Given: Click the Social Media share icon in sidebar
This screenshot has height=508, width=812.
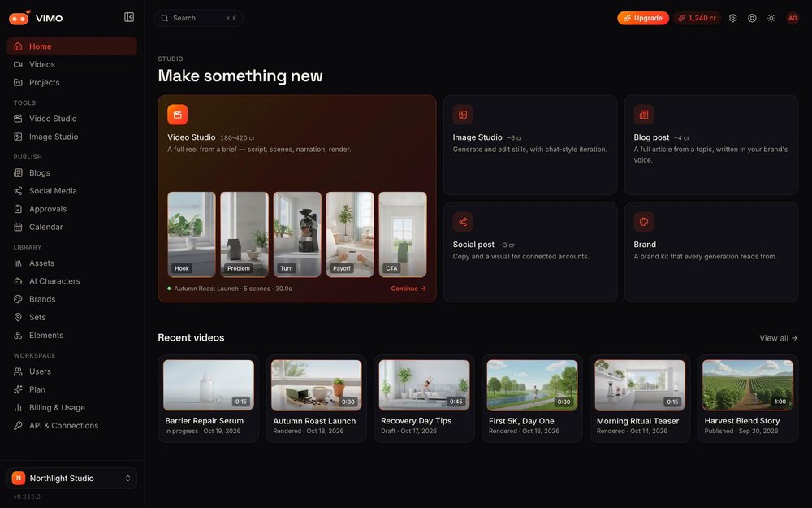Looking at the screenshot, I should [x=18, y=191].
